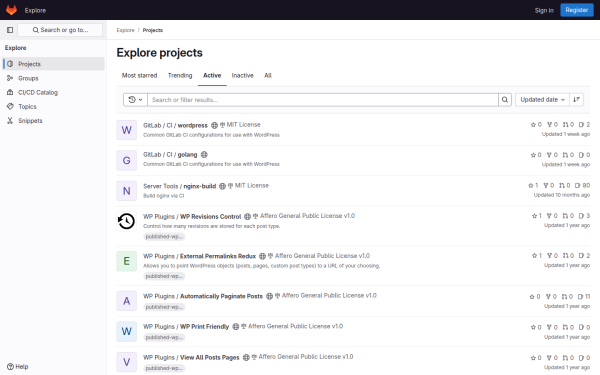Switch to the All tab
This screenshot has width=600, height=375.
coord(268,75)
